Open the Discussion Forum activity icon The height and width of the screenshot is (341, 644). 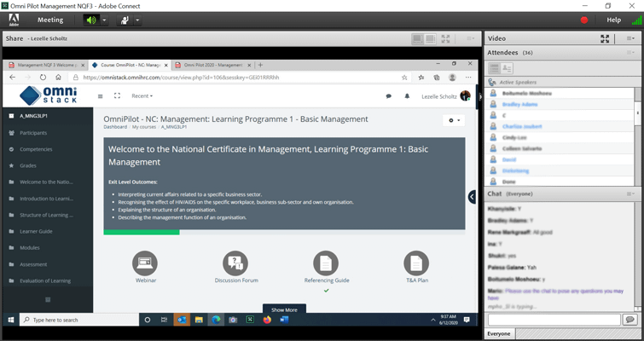pyautogui.click(x=235, y=263)
